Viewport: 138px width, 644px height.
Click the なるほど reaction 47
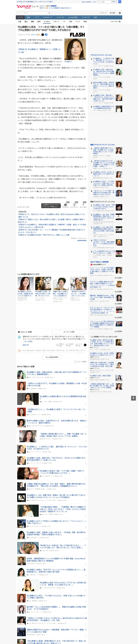[x=70, y=345]
